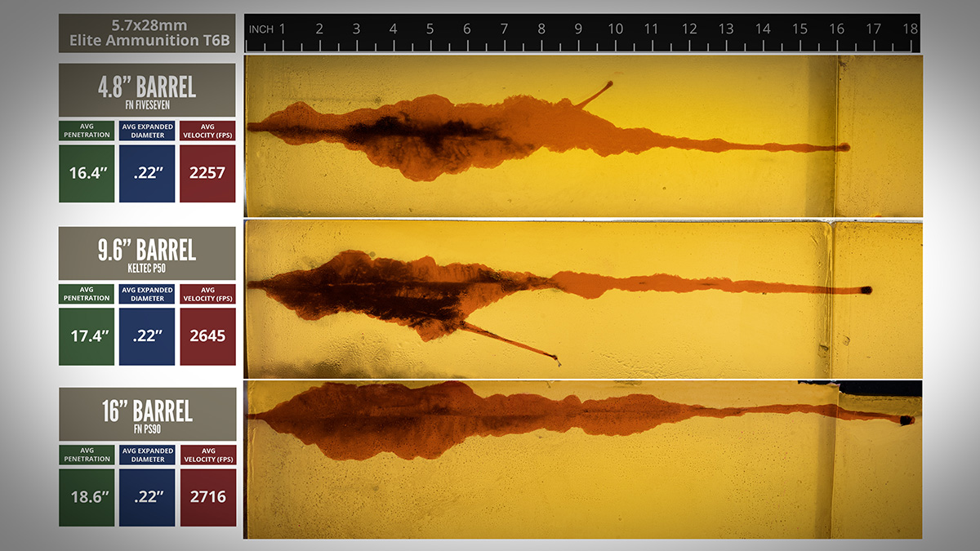
Task: Click the red 2716 velocity value box
Action: point(207,497)
